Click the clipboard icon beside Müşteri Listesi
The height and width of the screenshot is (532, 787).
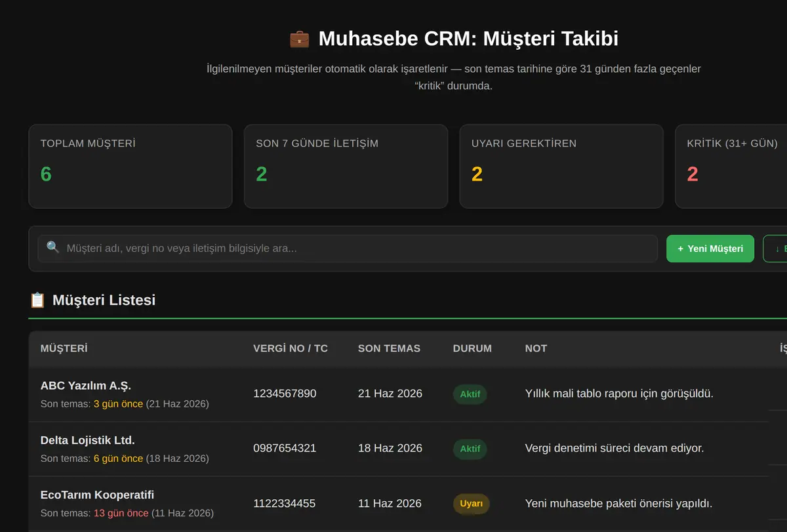[37, 300]
